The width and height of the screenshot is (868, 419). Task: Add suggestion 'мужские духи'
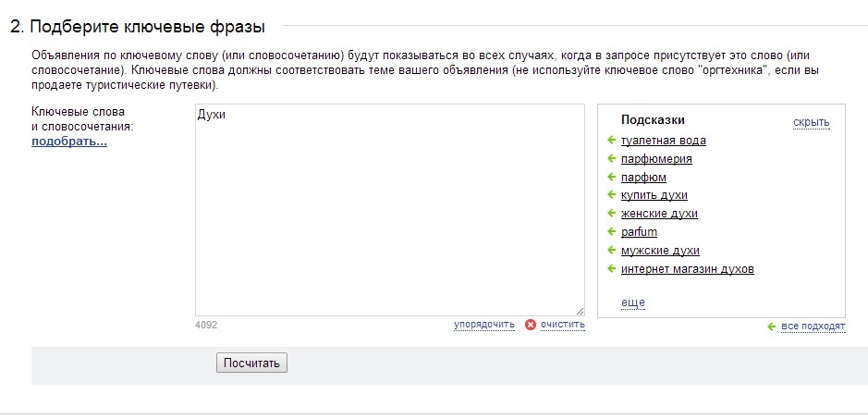point(660,251)
